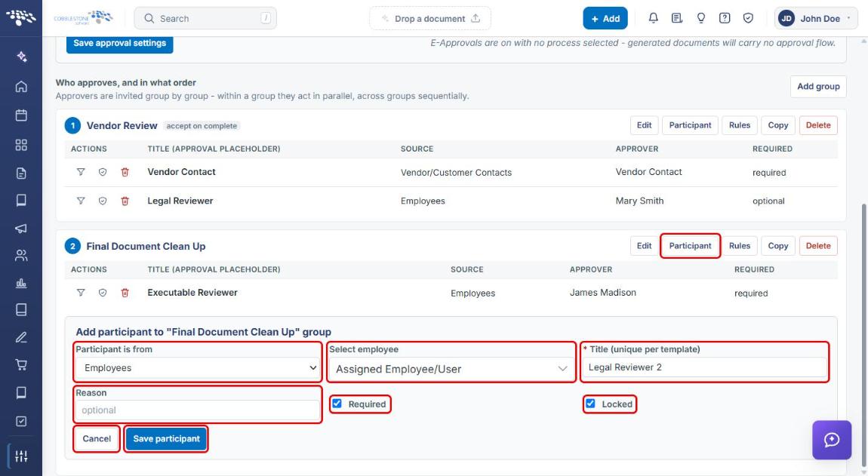This screenshot has height=476, width=868.
Task: Open the bar chart reports icon in sidebar
Action: pos(21,283)
